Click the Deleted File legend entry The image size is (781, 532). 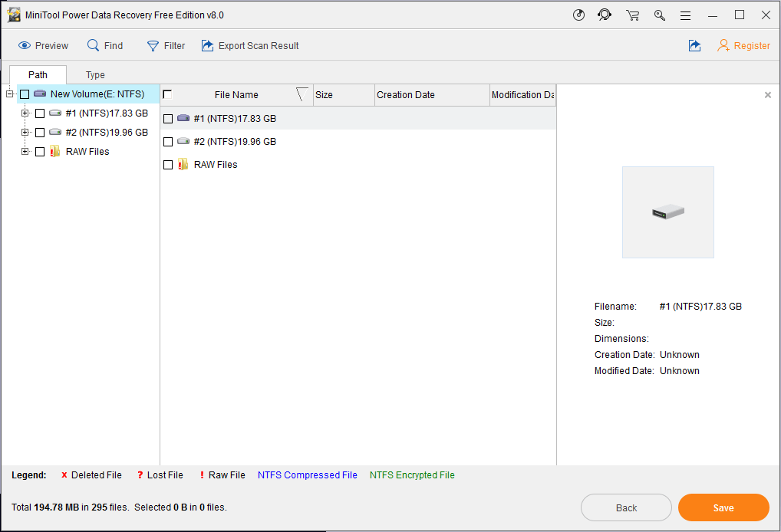coord(91,475)
